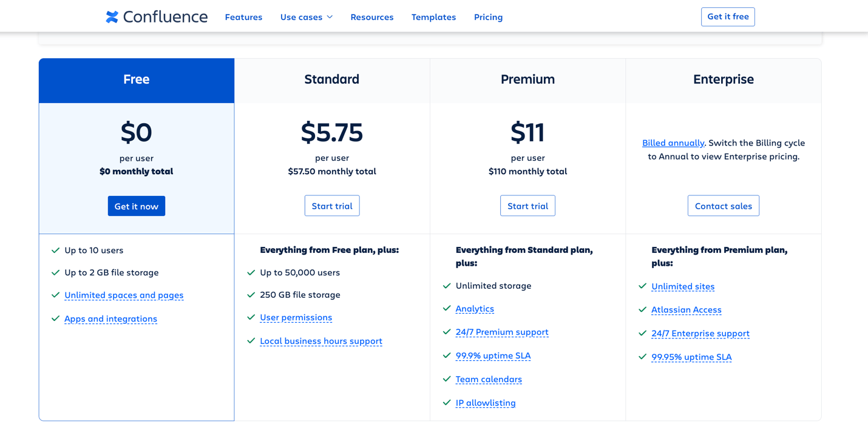
Task: Click the Analytics feature link
Action: pos(475,309)
